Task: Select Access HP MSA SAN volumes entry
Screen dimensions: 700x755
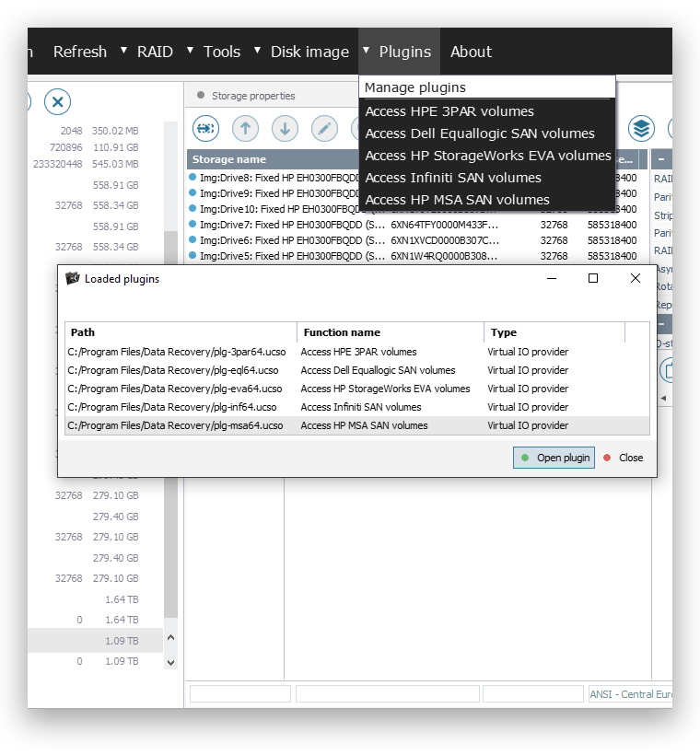Action: coord(487,200)
